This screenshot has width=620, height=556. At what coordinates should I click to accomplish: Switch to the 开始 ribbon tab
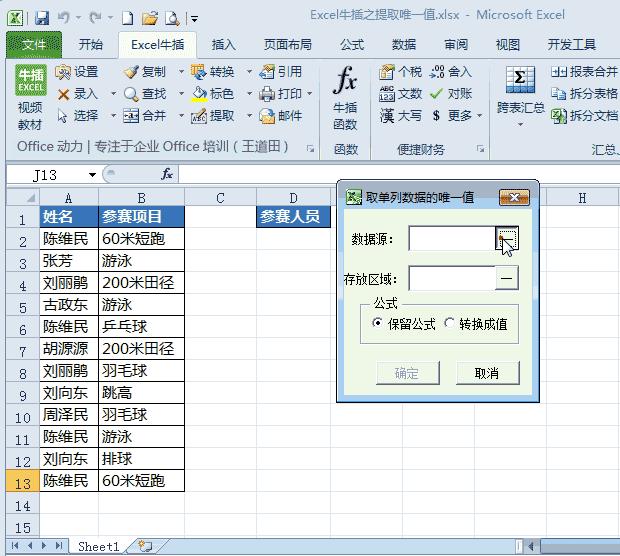(x=91, y=45)
